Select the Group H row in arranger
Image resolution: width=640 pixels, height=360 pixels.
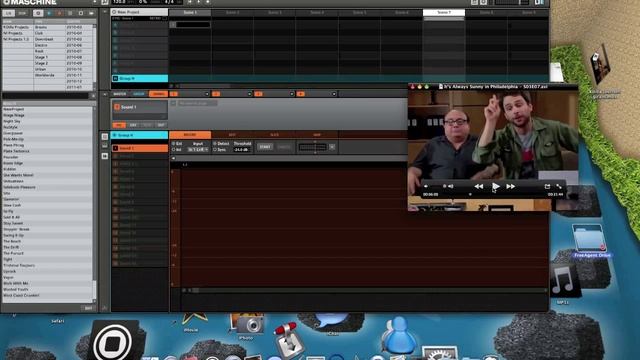coord(140,78)
